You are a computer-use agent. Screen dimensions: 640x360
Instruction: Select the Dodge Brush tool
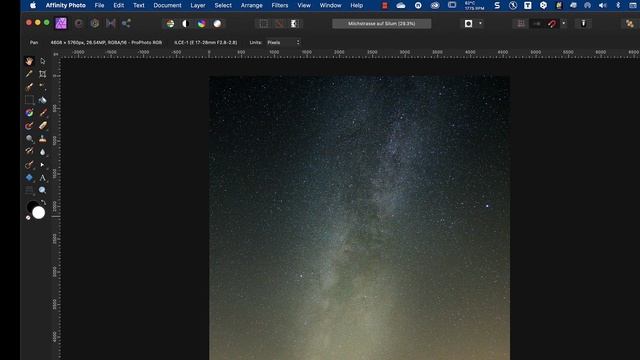29,138
